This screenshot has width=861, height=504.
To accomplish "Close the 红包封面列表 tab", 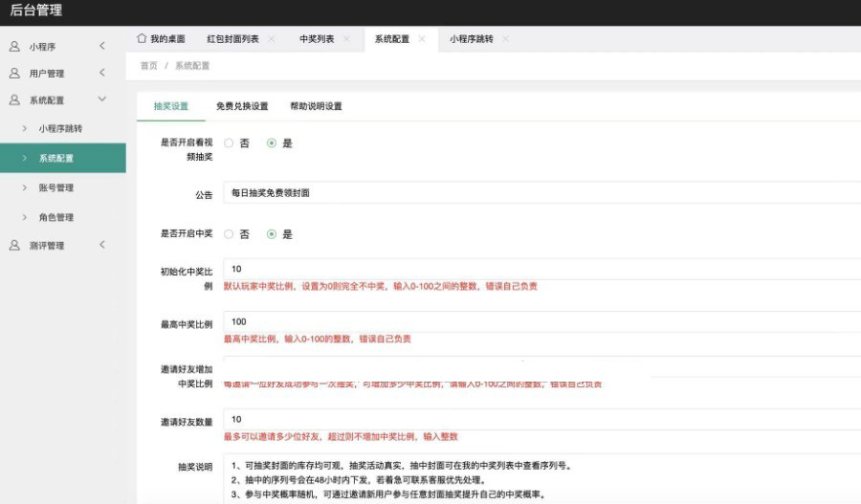I will pos(272,39).
